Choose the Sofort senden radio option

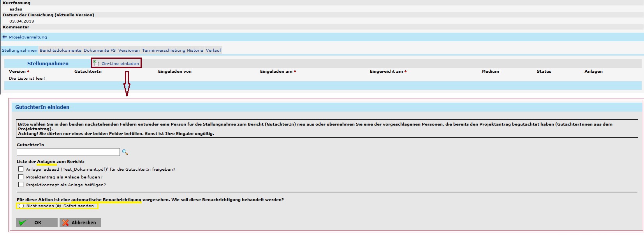58,206
